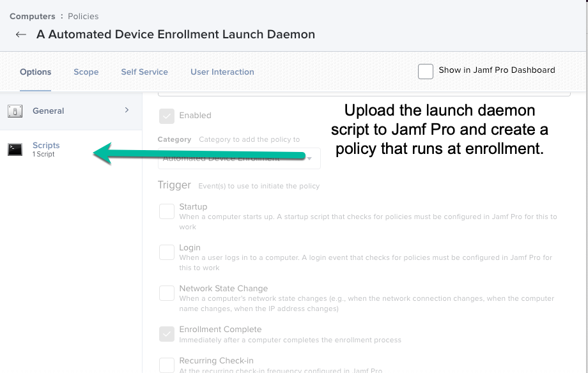Click the Show in Jamf Pro Dashboard label

(x=497, y=70)
